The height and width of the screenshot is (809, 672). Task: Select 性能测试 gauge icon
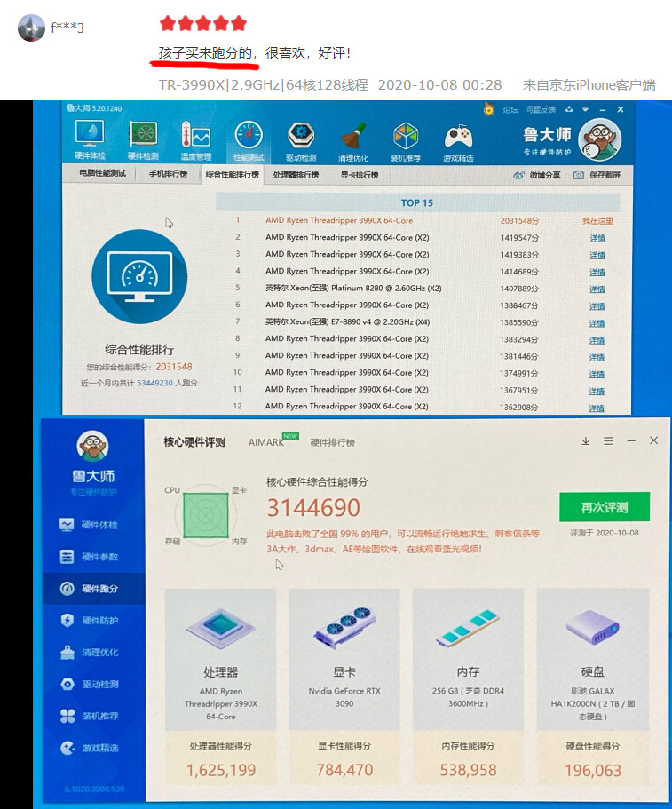click(x=249, y=141)
